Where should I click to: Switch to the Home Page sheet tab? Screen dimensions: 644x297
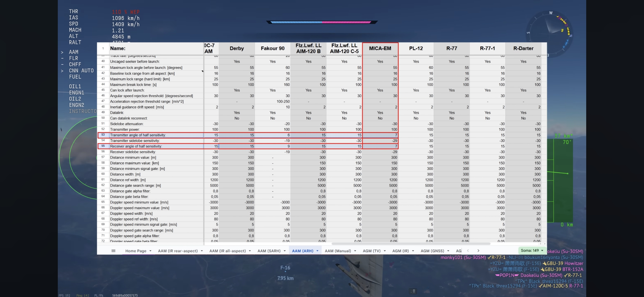click(x=136, y=251)
